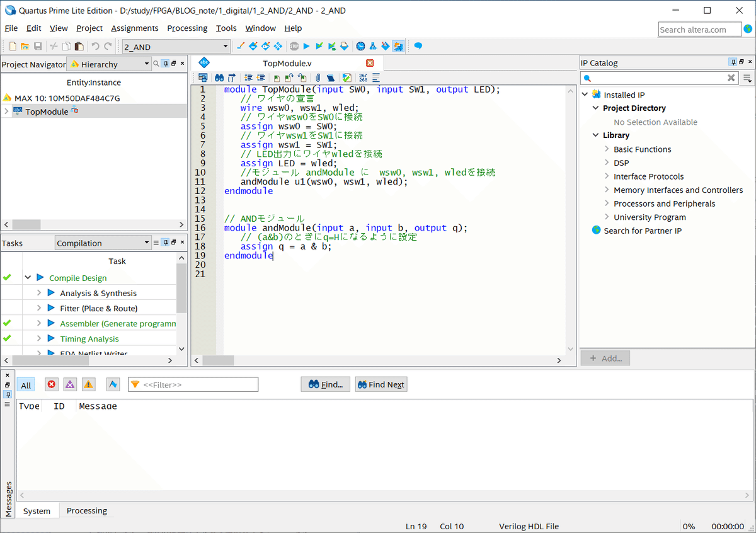
Task: Click the Messages options lines icon
Action: [x=8, y=404]
